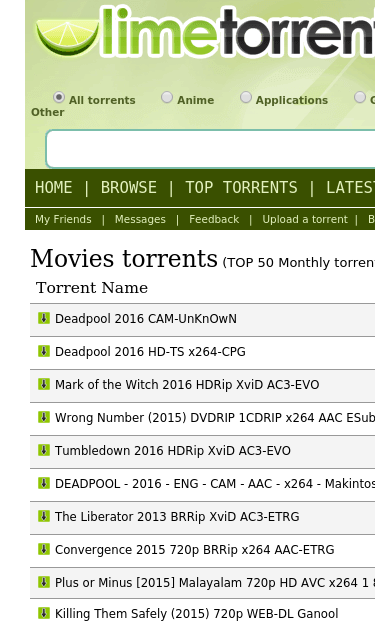Open Killing Them Safely (2015) torrent
This screenshot has height=627, width=375.
point(196,613)
